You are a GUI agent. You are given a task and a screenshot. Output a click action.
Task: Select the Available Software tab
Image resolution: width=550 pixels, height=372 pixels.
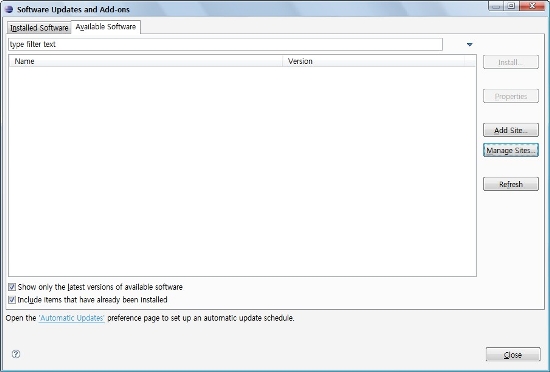[x=106, y=27]
